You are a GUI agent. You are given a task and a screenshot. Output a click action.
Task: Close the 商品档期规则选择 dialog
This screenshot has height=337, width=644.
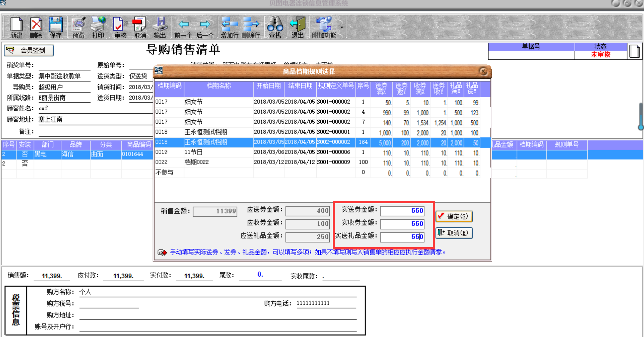(483, 71)
